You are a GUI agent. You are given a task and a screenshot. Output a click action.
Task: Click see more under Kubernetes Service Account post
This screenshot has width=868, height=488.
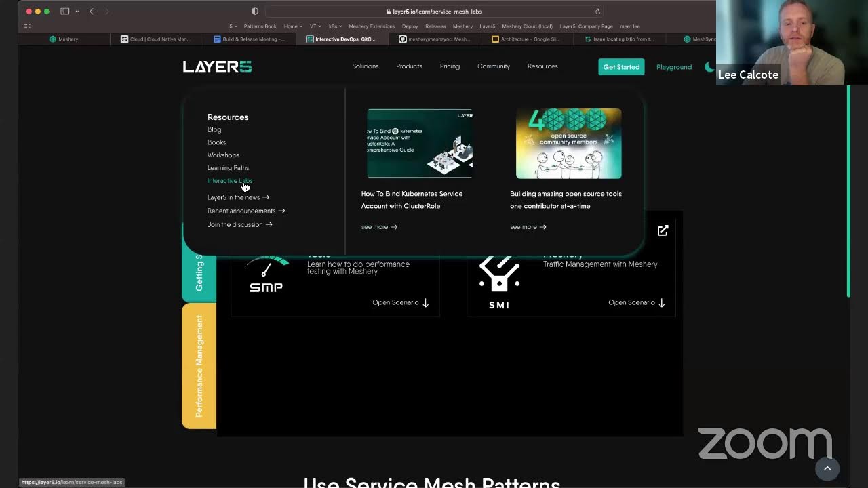379,227
